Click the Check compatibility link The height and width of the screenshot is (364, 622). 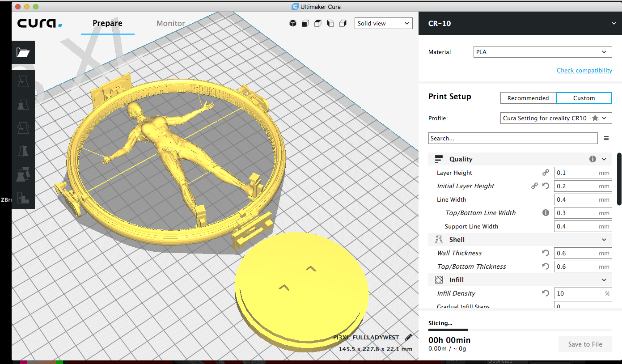[x=584, y=70]
